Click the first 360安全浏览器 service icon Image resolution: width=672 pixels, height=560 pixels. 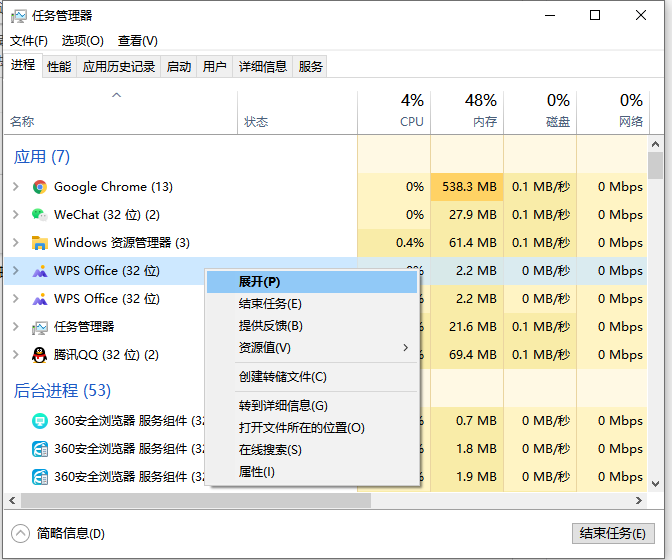tap(40, 421)
